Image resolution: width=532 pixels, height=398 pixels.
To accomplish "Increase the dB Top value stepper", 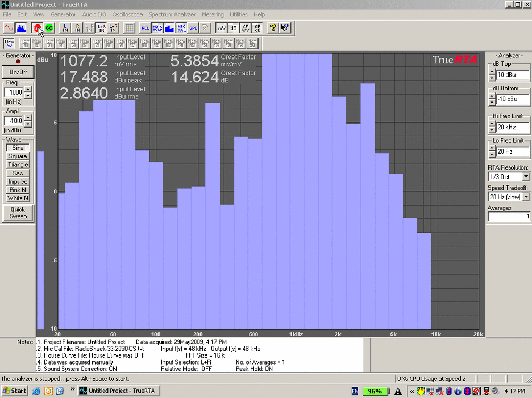I will [x=492, y=72].
